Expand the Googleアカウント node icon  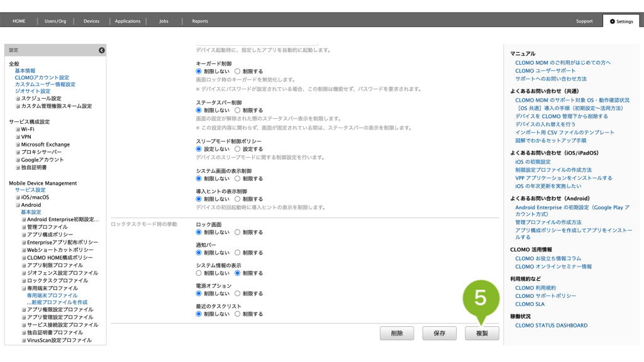tap(18, 160)
